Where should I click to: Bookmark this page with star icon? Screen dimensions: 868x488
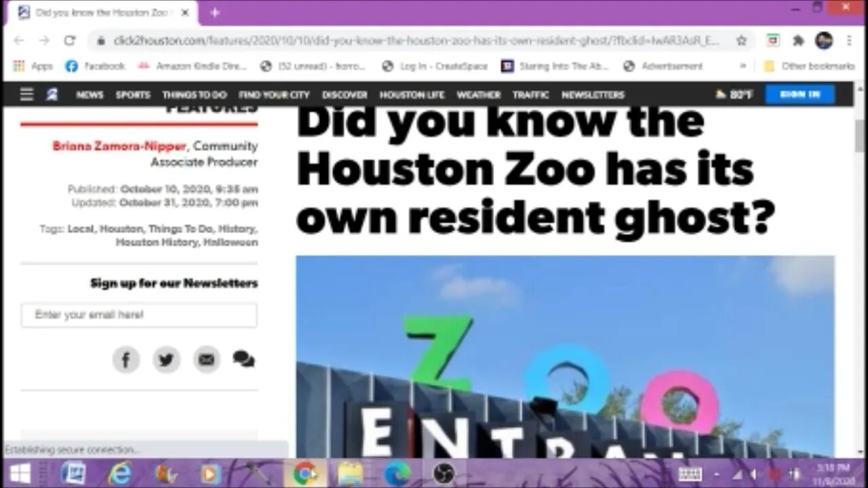pyautogui.click(x=741, y=41)
